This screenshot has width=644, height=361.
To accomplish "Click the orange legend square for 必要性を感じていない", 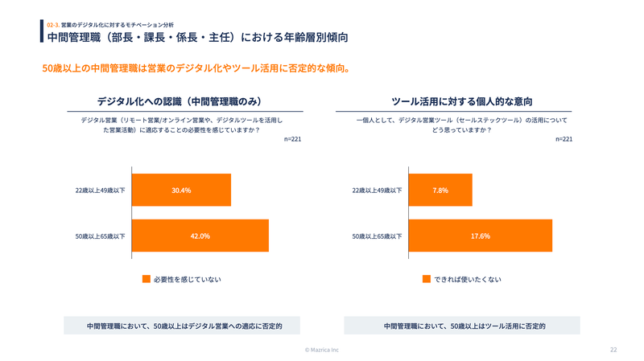I will 147,279.
